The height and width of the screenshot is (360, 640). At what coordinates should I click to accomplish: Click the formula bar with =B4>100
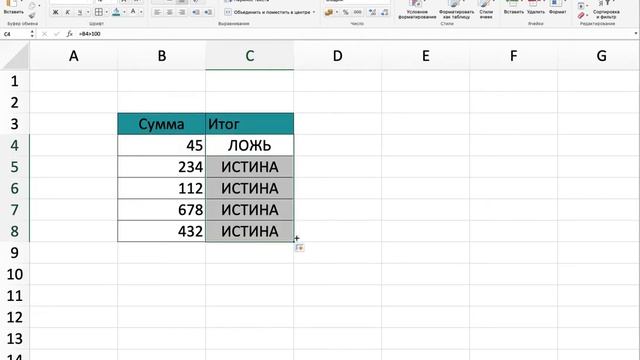coord(354,34)
